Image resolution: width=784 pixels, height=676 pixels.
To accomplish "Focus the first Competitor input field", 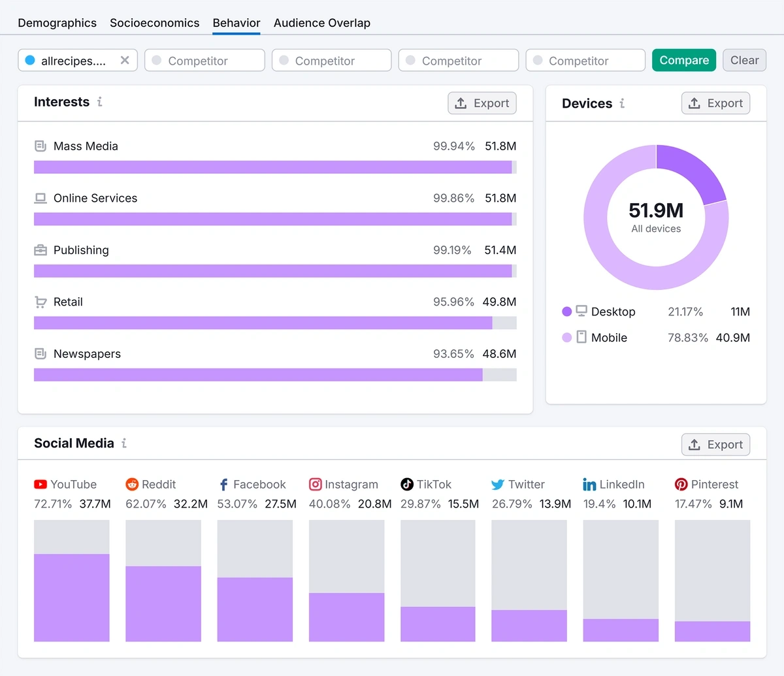I will [204, 60].
